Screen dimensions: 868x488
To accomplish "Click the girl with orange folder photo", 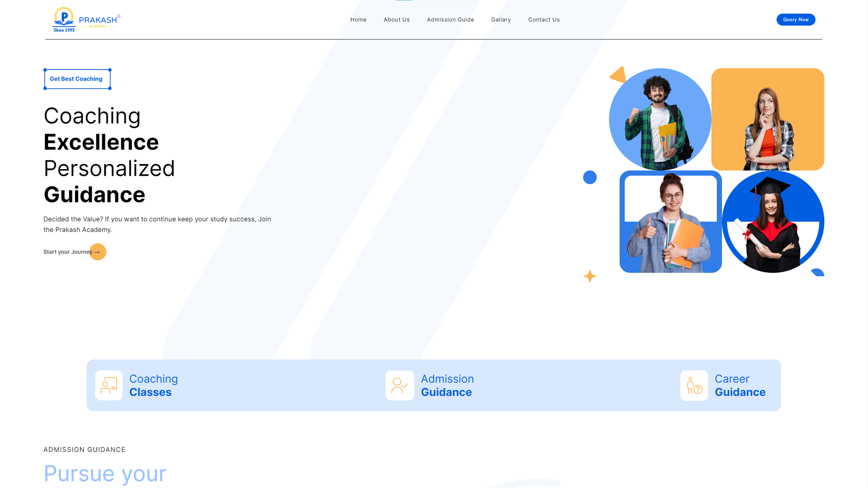I will tap(670, 221).
